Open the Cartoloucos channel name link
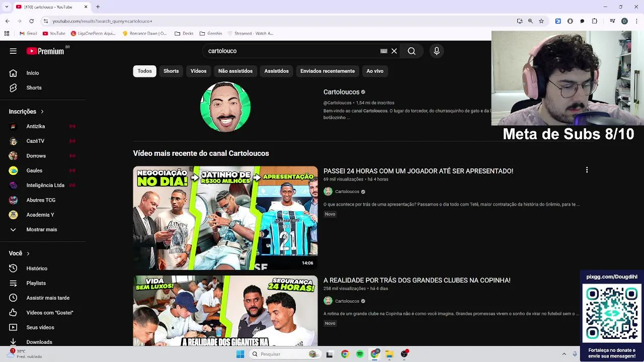 (x=341, y=92)
